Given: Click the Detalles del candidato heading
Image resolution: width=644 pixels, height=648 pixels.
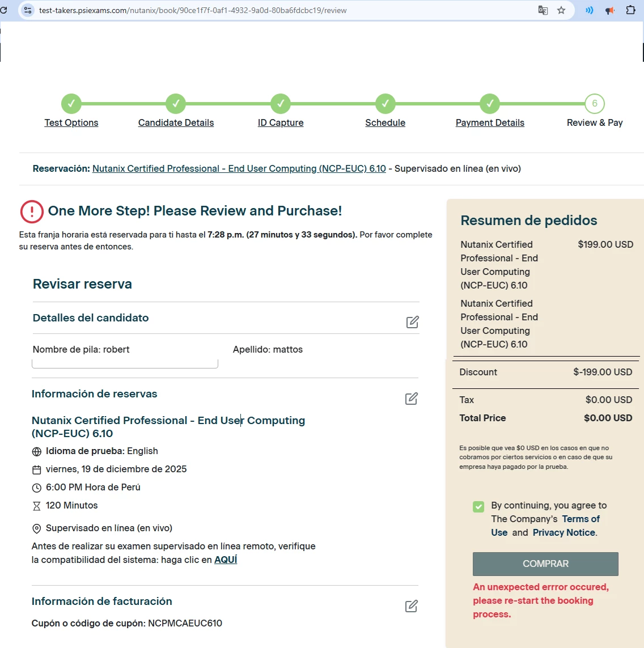Looking at the screenshot, I should coord(91,318).
